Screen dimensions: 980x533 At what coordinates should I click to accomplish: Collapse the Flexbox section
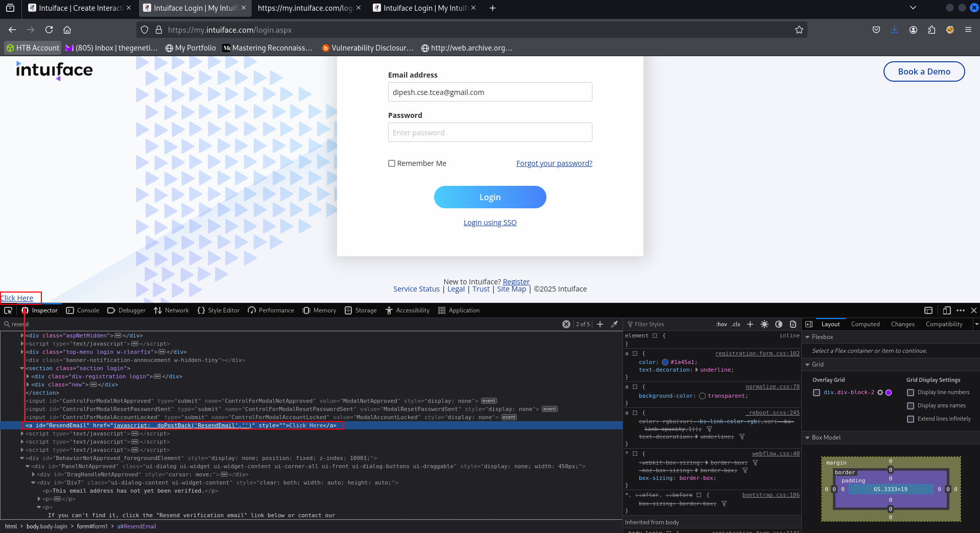(x=807, y=337)
